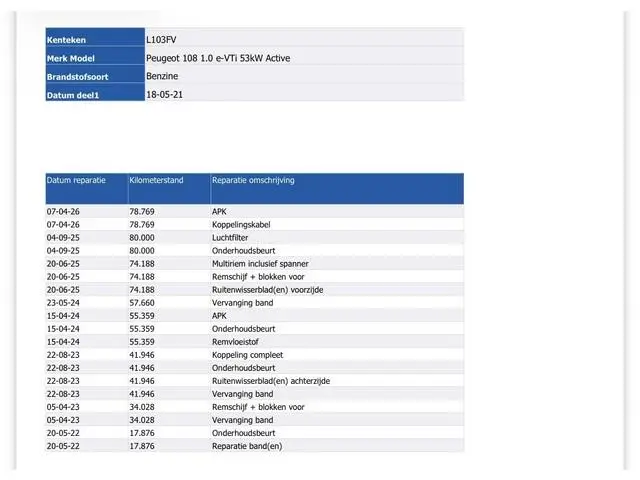Click the Merk Model label cell

(95, 56)
